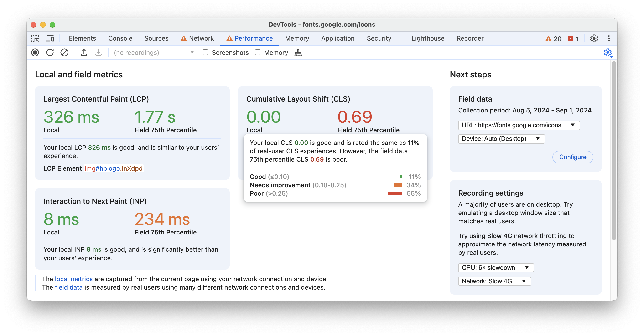The image size is (644, 336).
Task: Click the Configure button for field data
Action: (573, 157)
